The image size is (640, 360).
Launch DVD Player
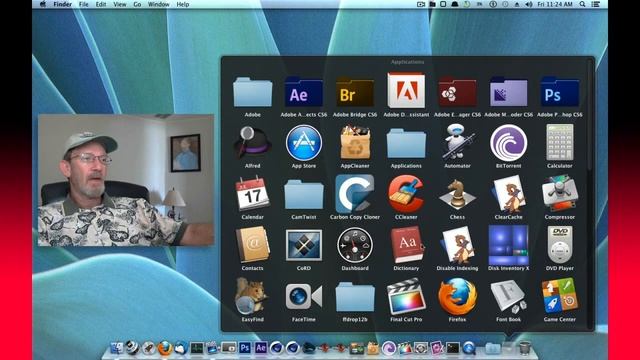560,244
